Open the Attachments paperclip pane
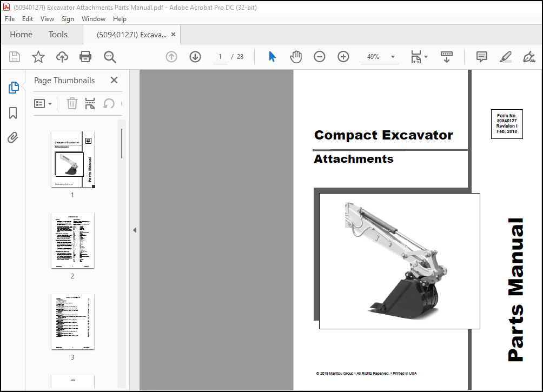This screenshot has height=392, width=543. pos(13,138)
